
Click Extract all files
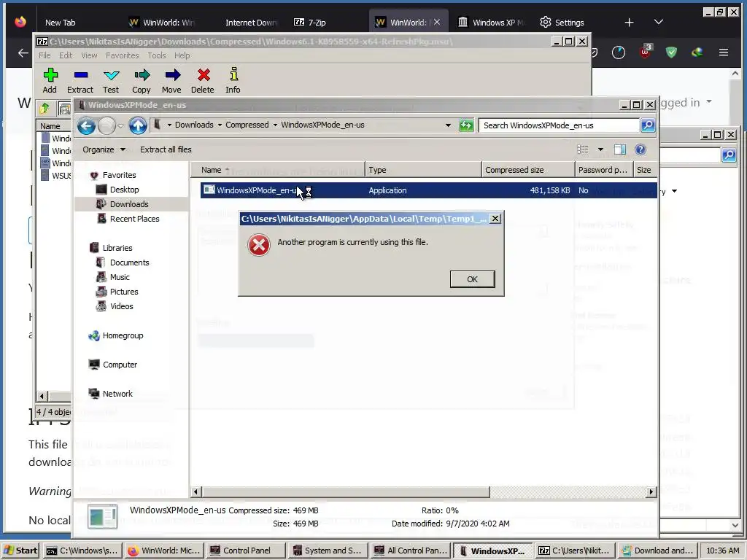point(166,149)
